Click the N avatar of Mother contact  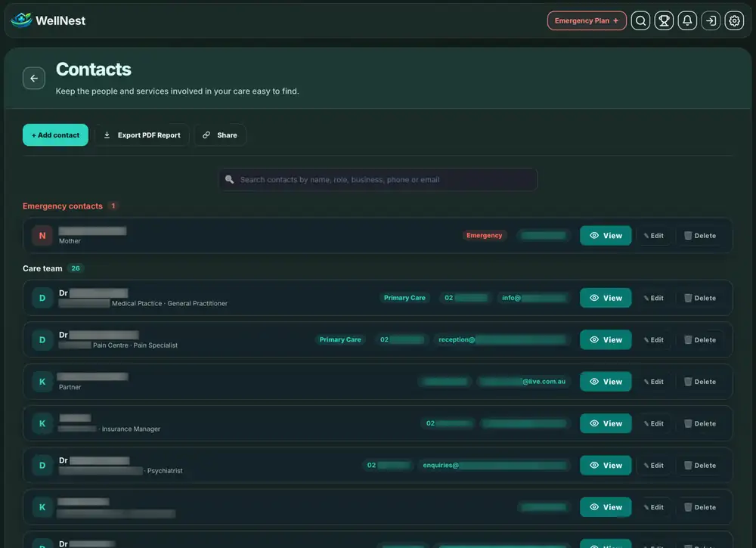click(42, 236)
